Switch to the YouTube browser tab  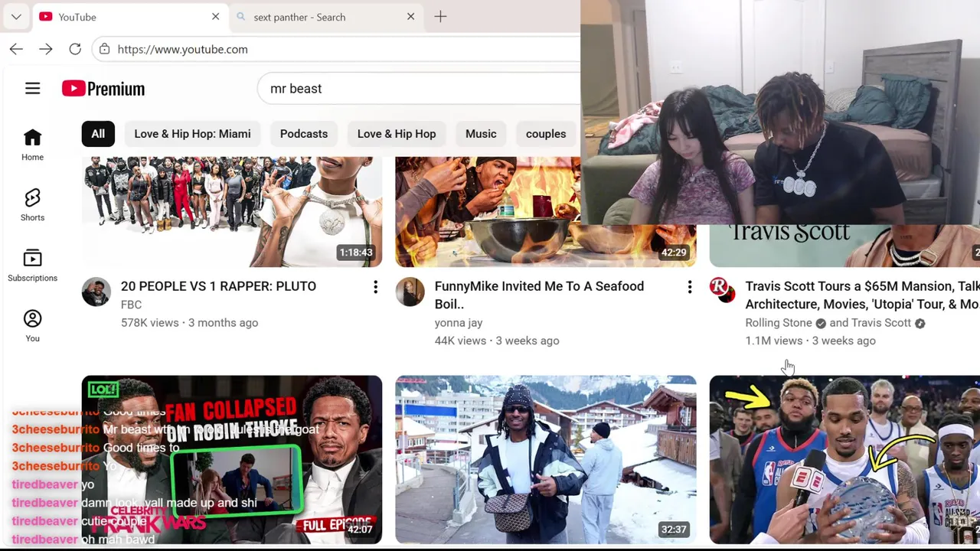coord(130,17)
